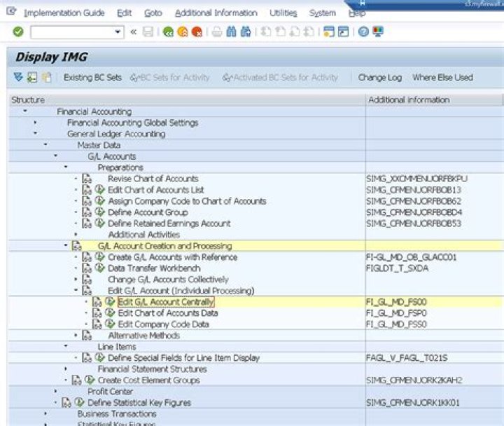
Task: Expand the Profit Center node
Action: [x=56, y=392]
